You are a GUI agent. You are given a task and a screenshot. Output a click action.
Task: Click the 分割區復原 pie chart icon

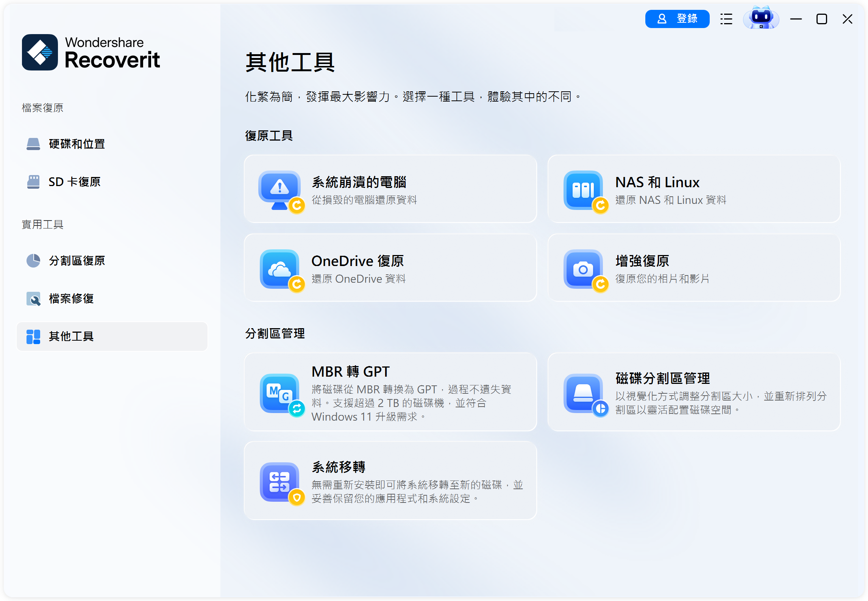[x=33, y=261]
